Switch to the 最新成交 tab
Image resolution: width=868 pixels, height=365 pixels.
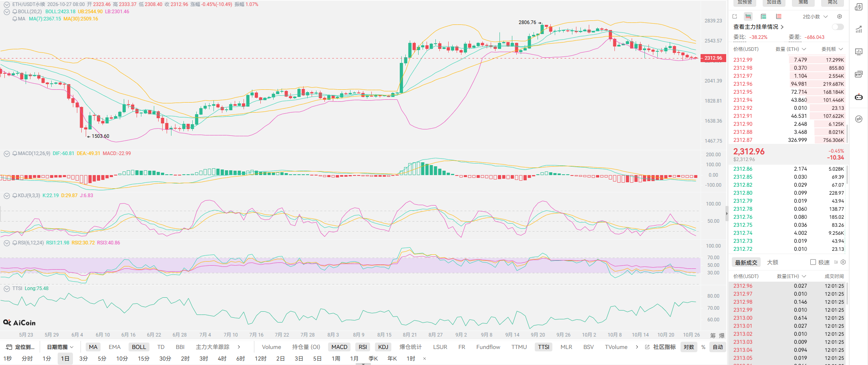click(x=746, y=262)
